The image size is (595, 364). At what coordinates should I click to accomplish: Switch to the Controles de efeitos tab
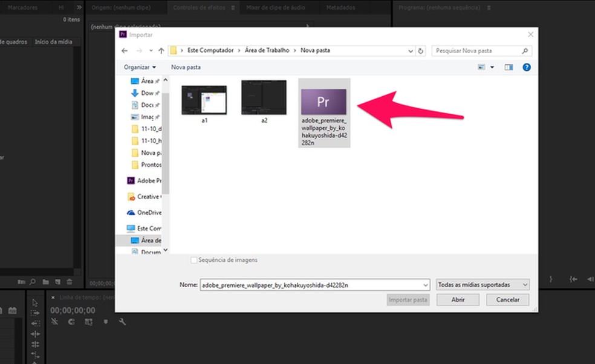pyautogui.click(x=199, y=7)
